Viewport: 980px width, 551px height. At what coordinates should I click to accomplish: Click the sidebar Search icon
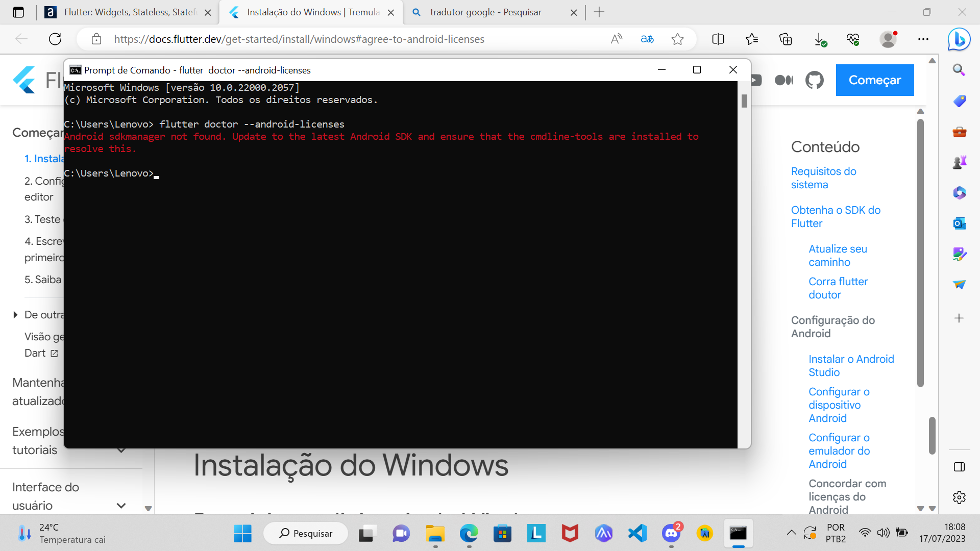click(x=959, y=70)
